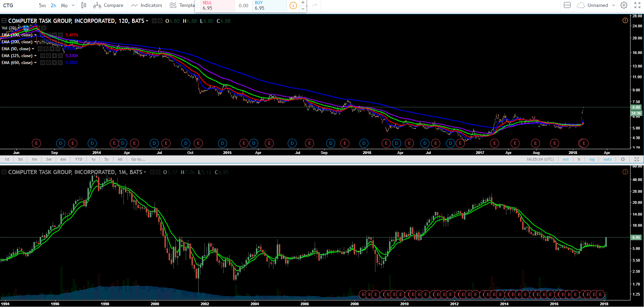Expand EMA (325, close) dropdown arrow
644x307 pixels.
[x=35, y=56]
